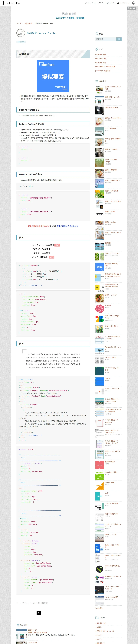The image size is (138, 644).
Task: Open リセットCSSの記述 entry
Action: tap(111, 503)
